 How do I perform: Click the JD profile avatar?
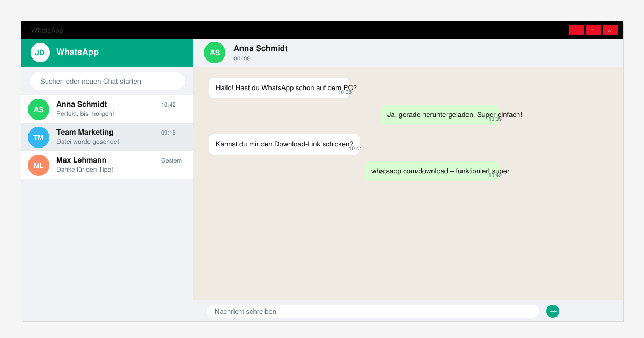pos(40,53)
